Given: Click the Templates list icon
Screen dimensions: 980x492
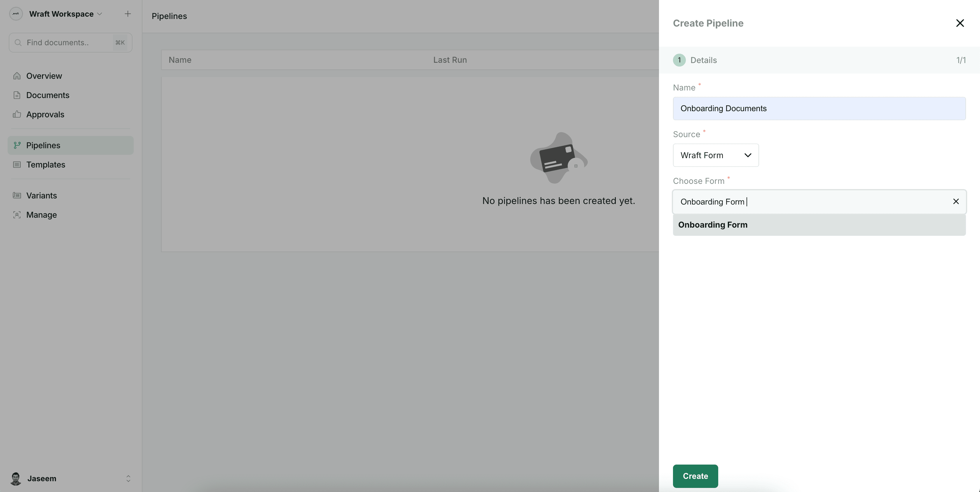Looking at the screenshot, I should click(x=17, y=164).
